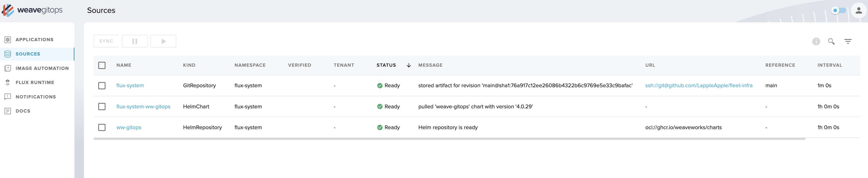Screen dimensions: 868x178
Task: Click the oci://ghcr.io/weaveworks/charts URL text
Action: (683, 127)
